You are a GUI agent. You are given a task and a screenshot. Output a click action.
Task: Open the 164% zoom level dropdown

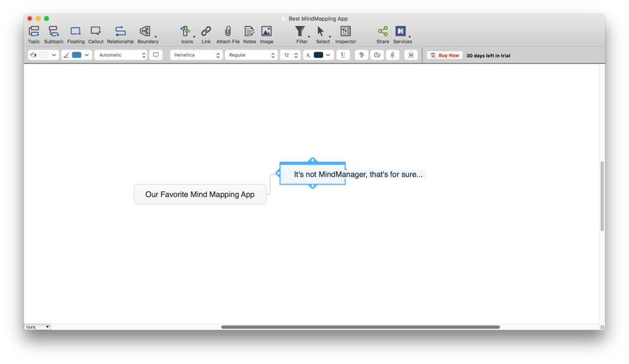click(37, 327)
